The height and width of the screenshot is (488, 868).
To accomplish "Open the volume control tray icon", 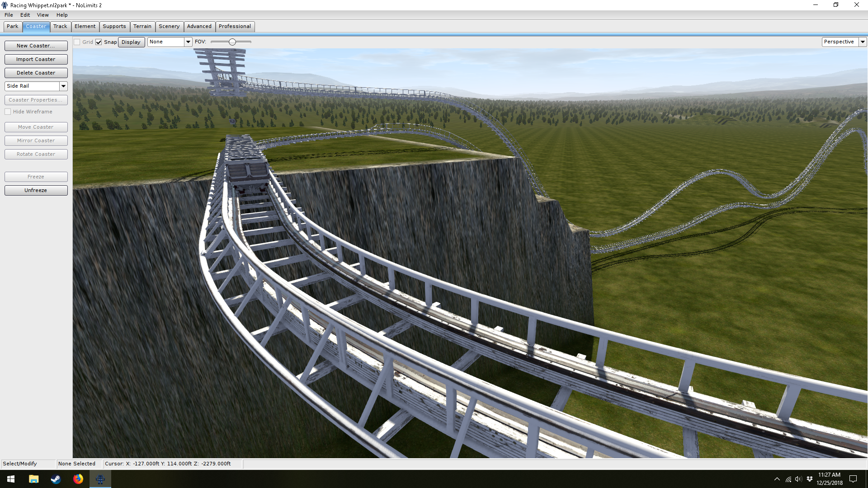I will (798, 479).
